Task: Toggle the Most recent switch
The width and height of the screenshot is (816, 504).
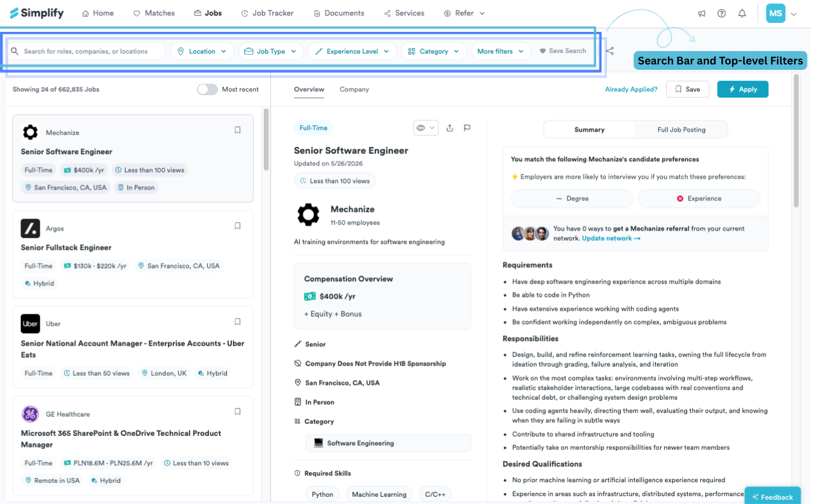Action: click(207, 89)
